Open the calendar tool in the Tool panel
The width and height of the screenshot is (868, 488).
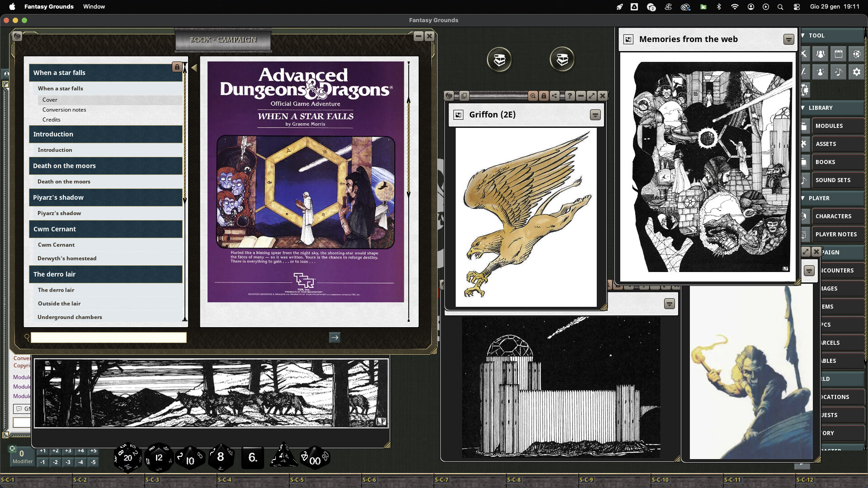[839, 53]
